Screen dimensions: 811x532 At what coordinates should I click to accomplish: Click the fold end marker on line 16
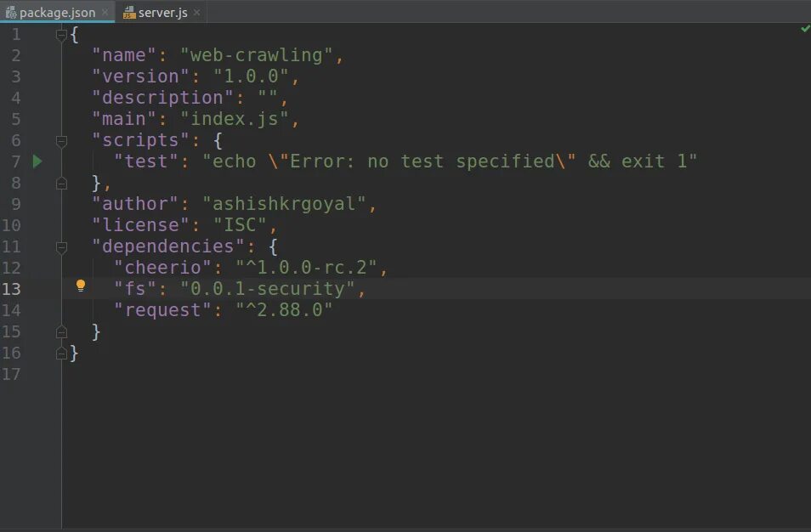click(x=61, y=354)
